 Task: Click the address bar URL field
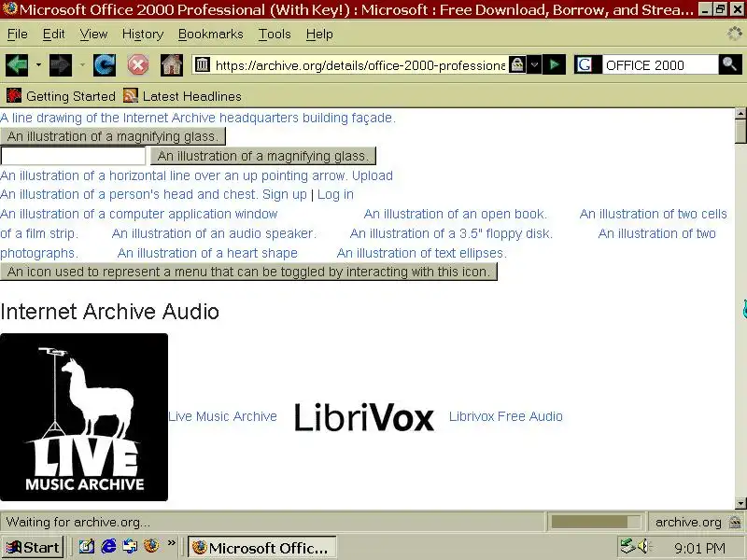(359, 65)
